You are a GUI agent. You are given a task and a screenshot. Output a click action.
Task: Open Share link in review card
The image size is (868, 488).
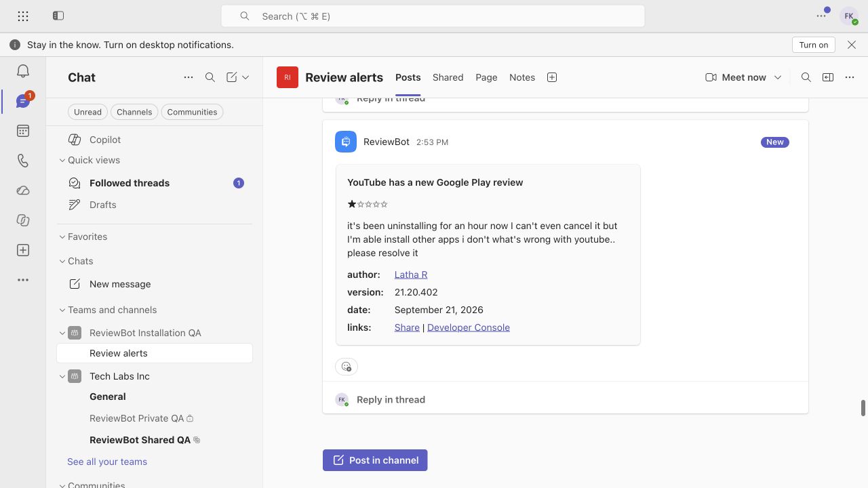[407, 327]
